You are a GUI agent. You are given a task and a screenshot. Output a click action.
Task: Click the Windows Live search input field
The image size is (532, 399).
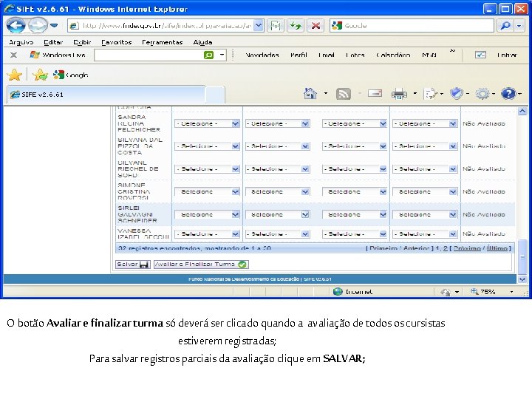click(x=149, y=55)
